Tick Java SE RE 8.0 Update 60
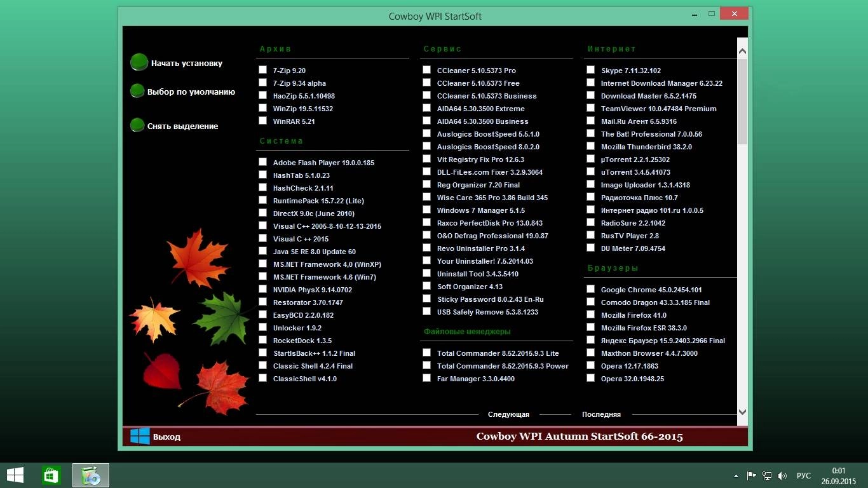This screenshot has height=488, width=868. pyautogui.click(x=263, y=251)
